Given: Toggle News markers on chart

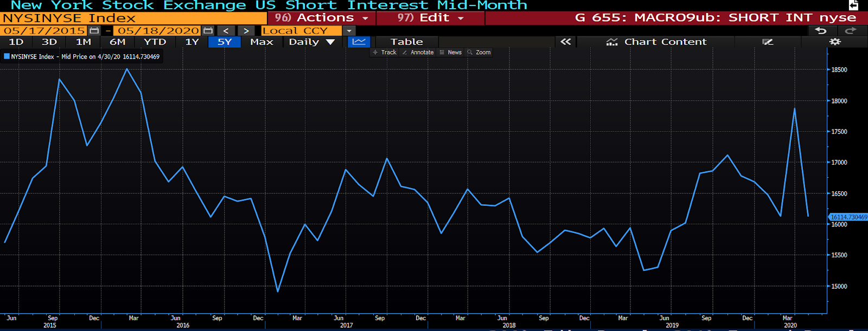Looking at the screenshot, I should pyautogui.click(x=450, y=53).
